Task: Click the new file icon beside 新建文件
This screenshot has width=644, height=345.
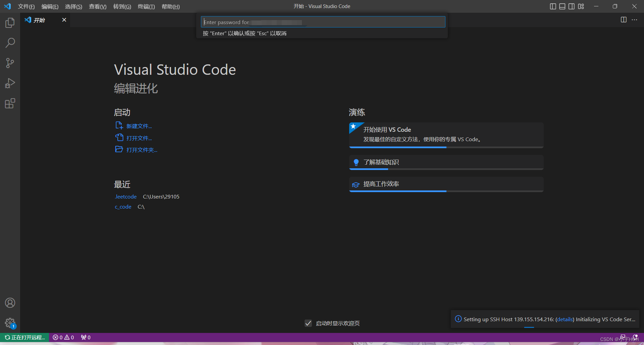Action: pyautogui.click(x=119, y=126)
